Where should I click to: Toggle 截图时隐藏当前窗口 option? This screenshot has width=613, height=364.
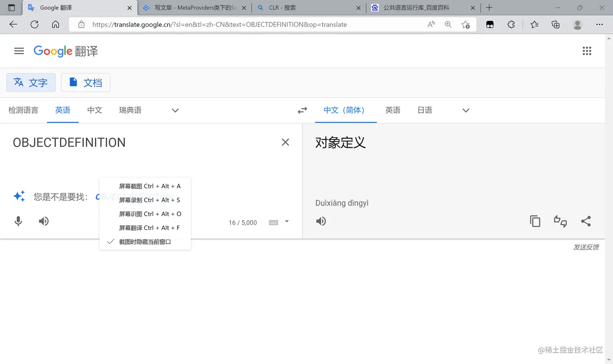click(145, 242)
